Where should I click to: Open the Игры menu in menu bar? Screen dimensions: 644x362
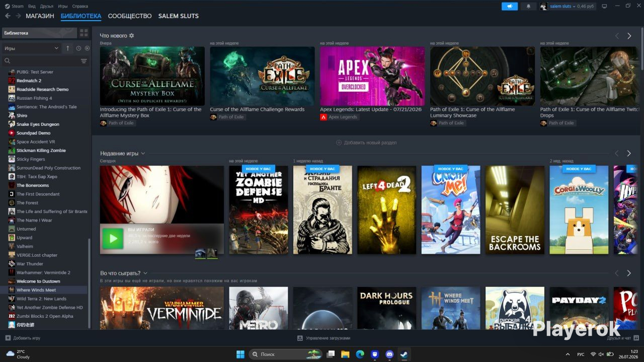[62, 6]
